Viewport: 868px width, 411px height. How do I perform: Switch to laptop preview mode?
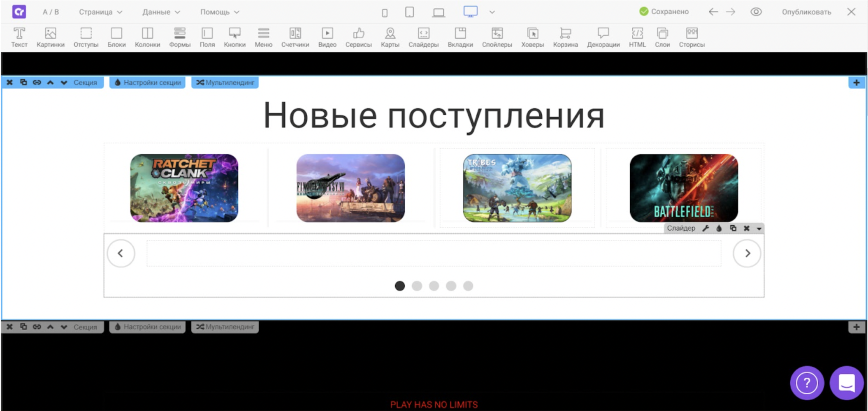click(x=439, y=13)
